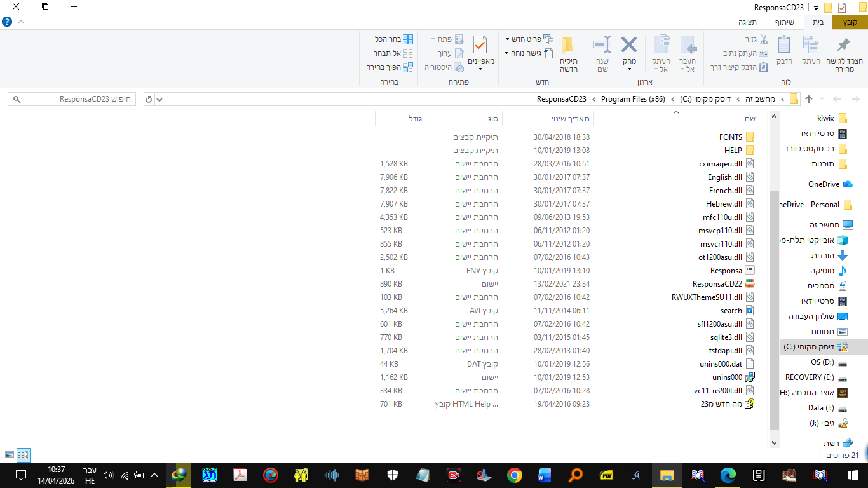Click the New folder (תיקיה חדשה) icon
The image size is (868, 488).
click(x=568, y=46)
